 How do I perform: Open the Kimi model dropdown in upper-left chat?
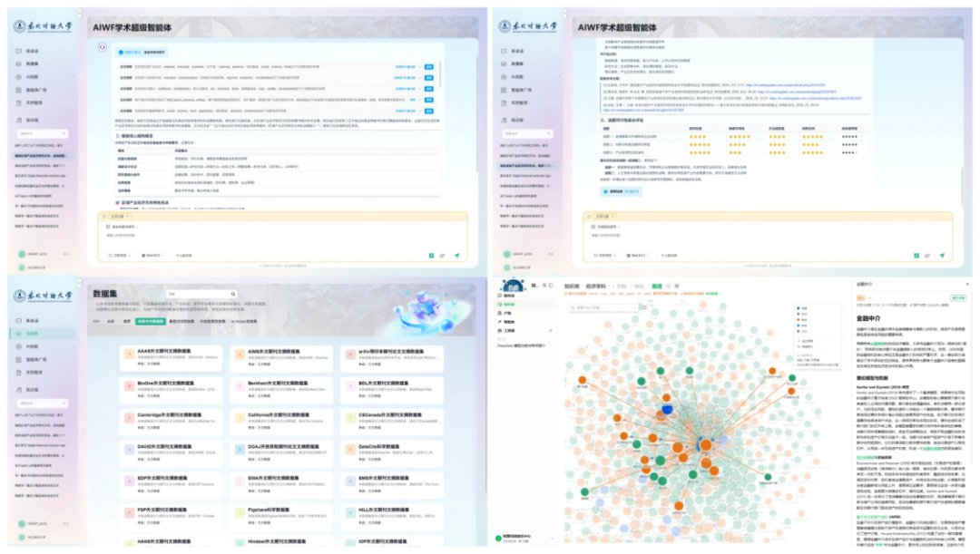pyautogui.click(x=152, y=256)
